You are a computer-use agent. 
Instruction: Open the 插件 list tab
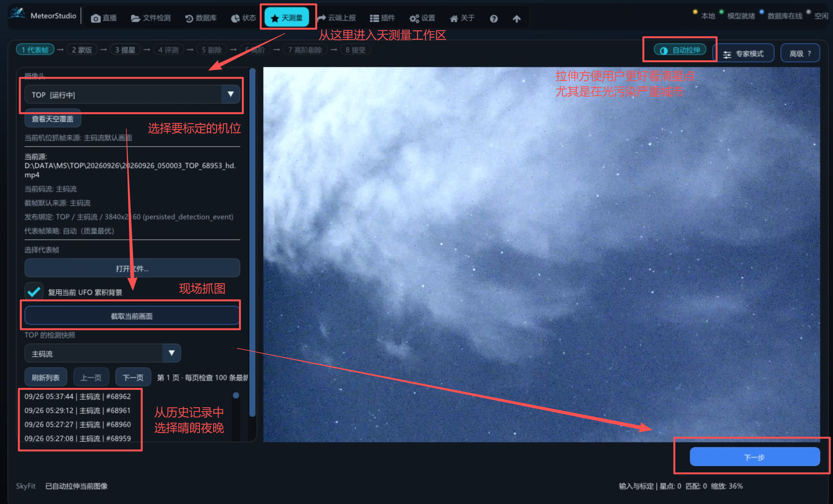point(382,18)
